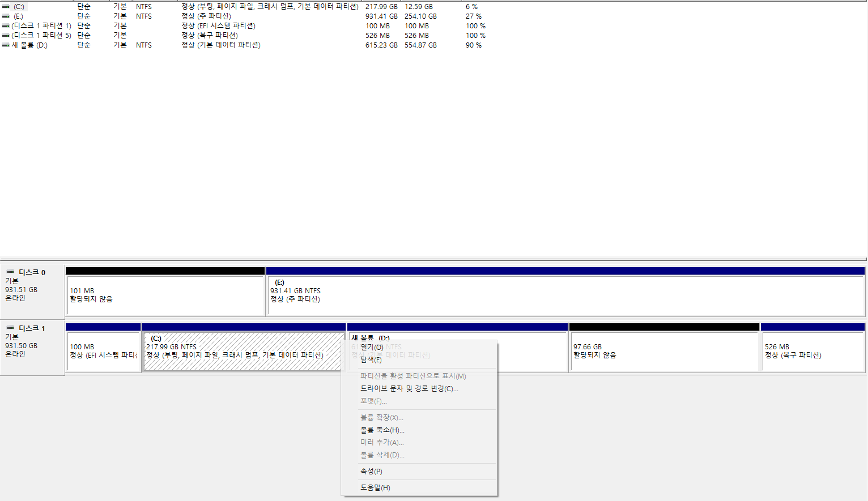Click the drive icon for volume (C:)

click(x=6, y=7)
